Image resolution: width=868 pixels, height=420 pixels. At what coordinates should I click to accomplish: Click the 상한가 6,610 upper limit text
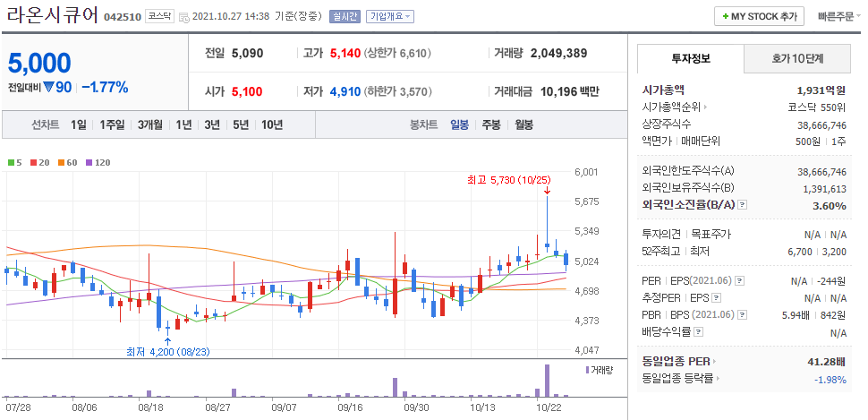pos(397,54)
